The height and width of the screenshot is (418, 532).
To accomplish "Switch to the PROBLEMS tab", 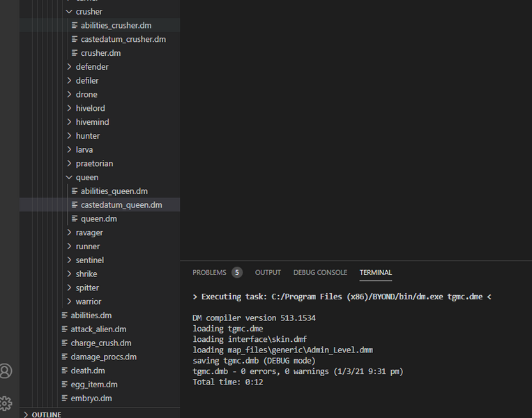I will 209,272.
